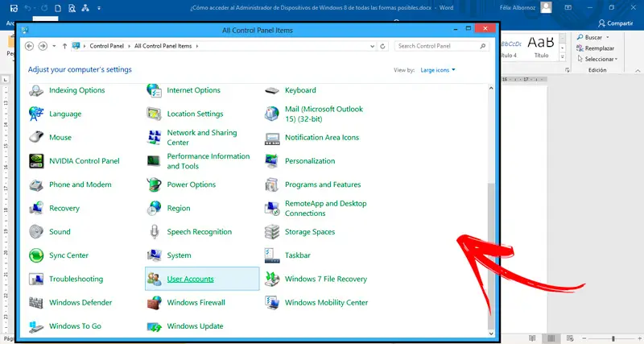Open the RemoteApp and Desktop Connections icon
The image size is (644, 344).
pos(272,209)
